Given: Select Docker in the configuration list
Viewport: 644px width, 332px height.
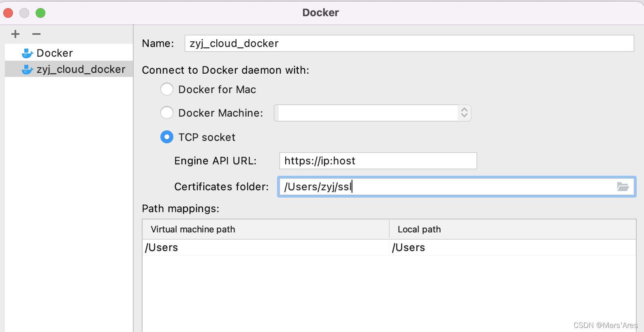Looking at the screenshot, I should [x=55, y=53].
